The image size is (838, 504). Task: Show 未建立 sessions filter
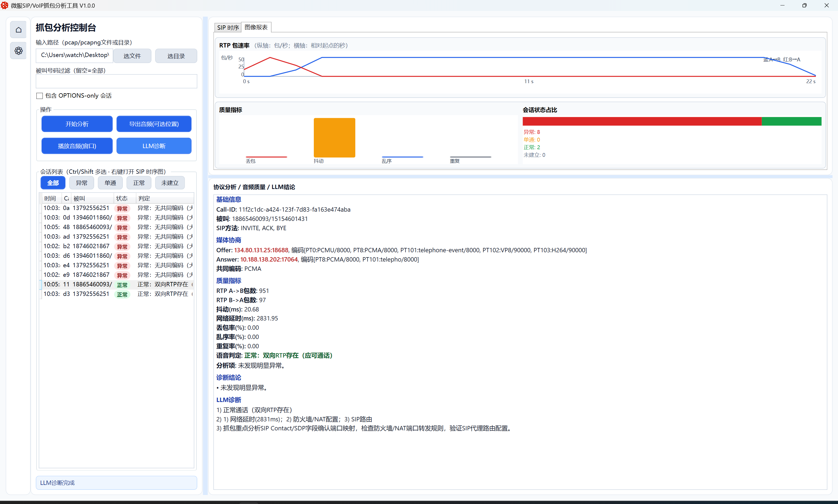pos(169,183)
